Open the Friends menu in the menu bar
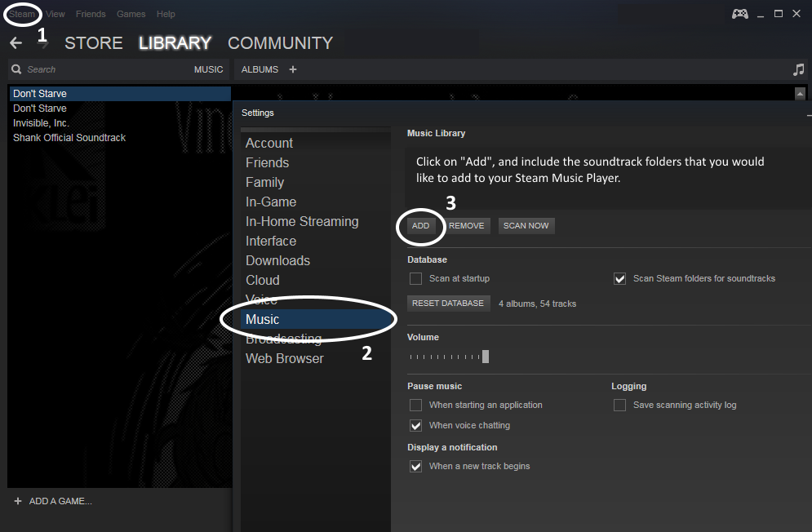Screen dimensions: 812x532 pos(91,14)
